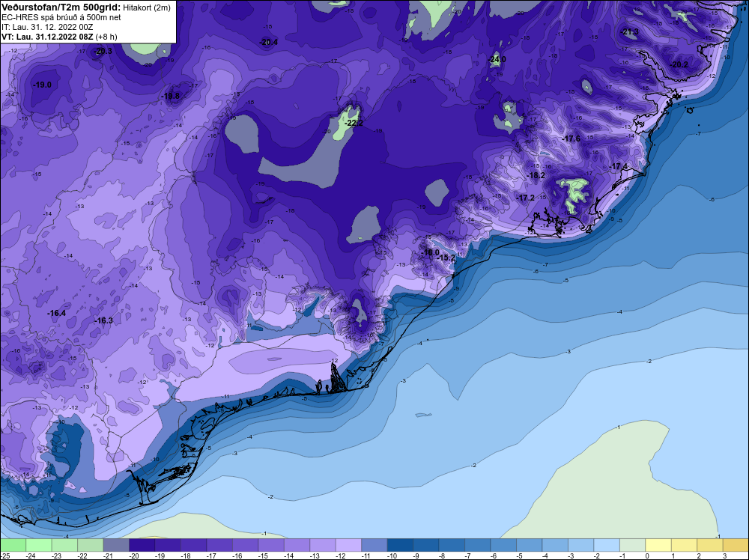Select the EC-HRES spá brúuð header line
Screen dimensions: 749x560
pos(61,17)
